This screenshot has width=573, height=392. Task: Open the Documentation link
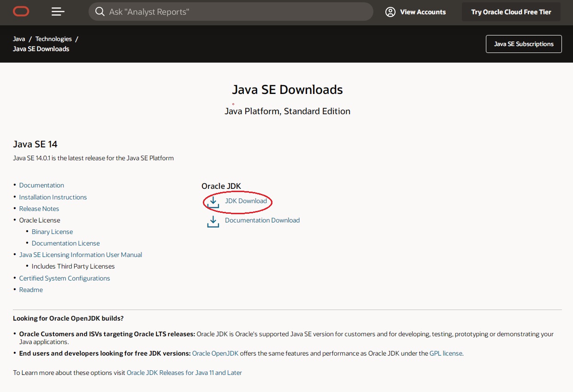pos(41,185)
